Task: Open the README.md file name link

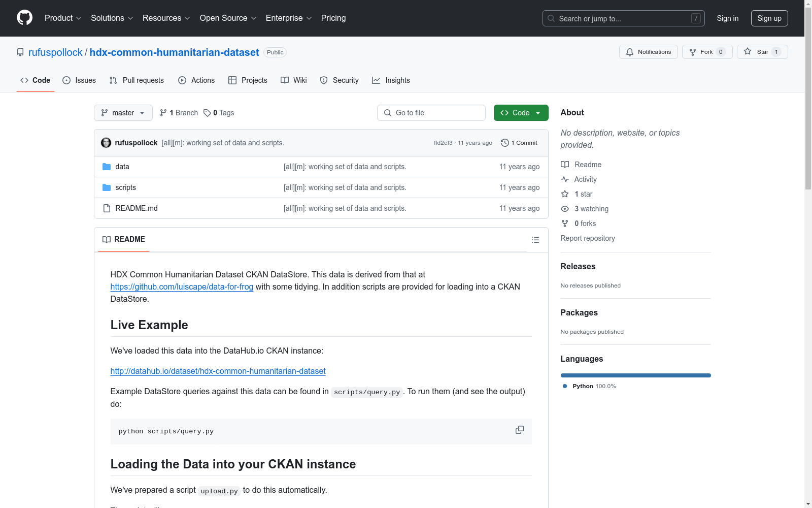Action: (137, 208)
